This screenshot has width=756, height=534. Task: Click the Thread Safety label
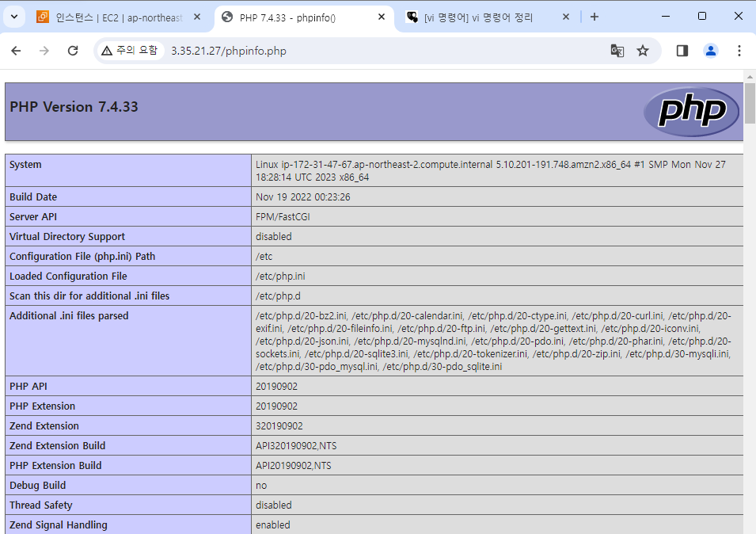[41, 505]
